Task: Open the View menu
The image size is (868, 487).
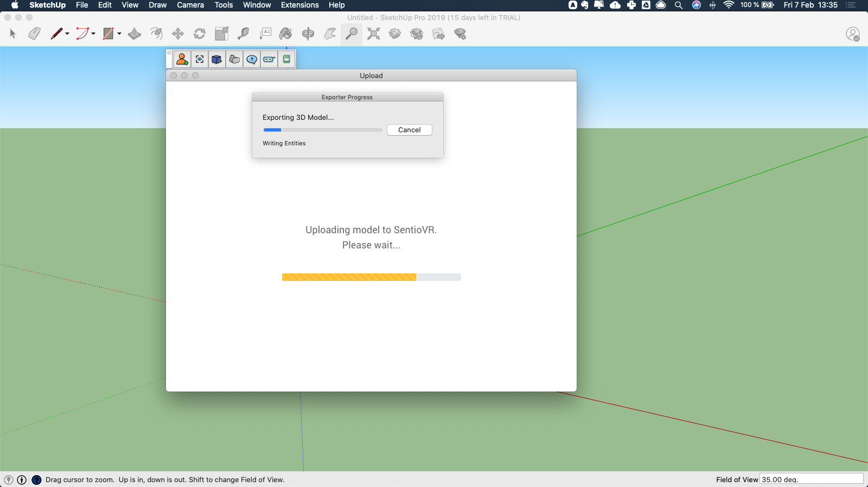Action: click(x=130, y=5)
